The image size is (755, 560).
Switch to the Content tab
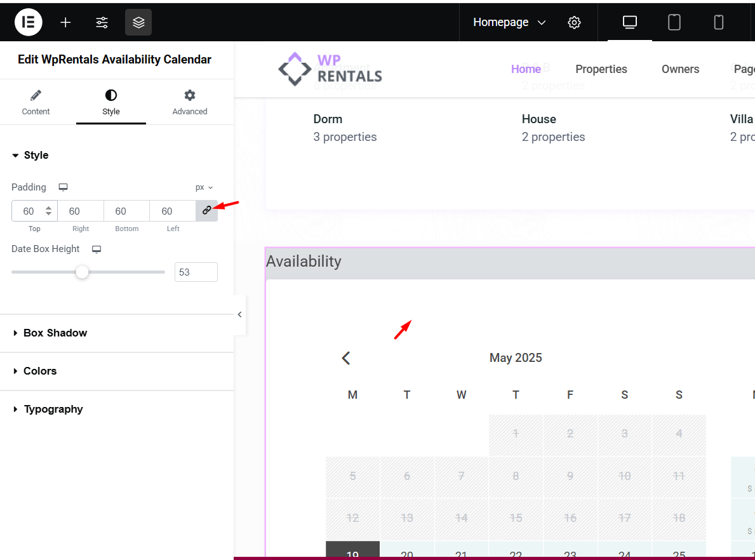(36, 102)
